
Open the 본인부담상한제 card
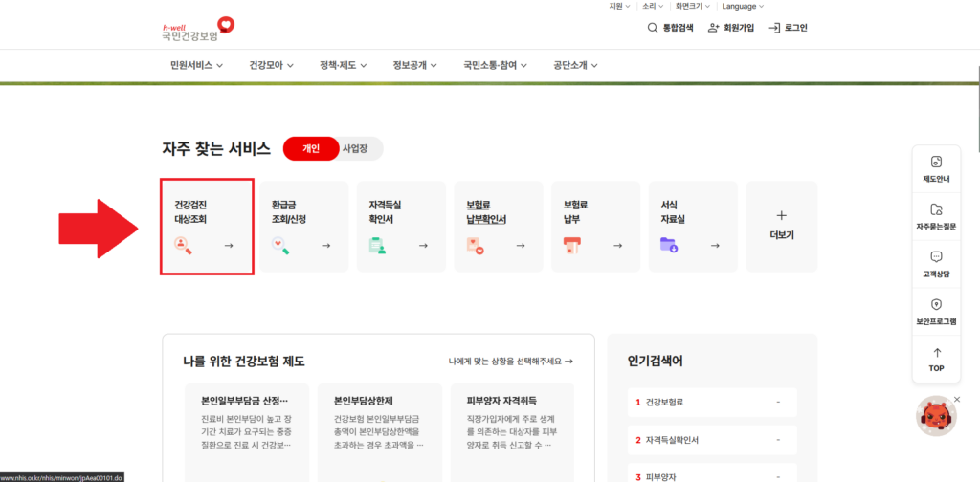[x=379, y=432]
